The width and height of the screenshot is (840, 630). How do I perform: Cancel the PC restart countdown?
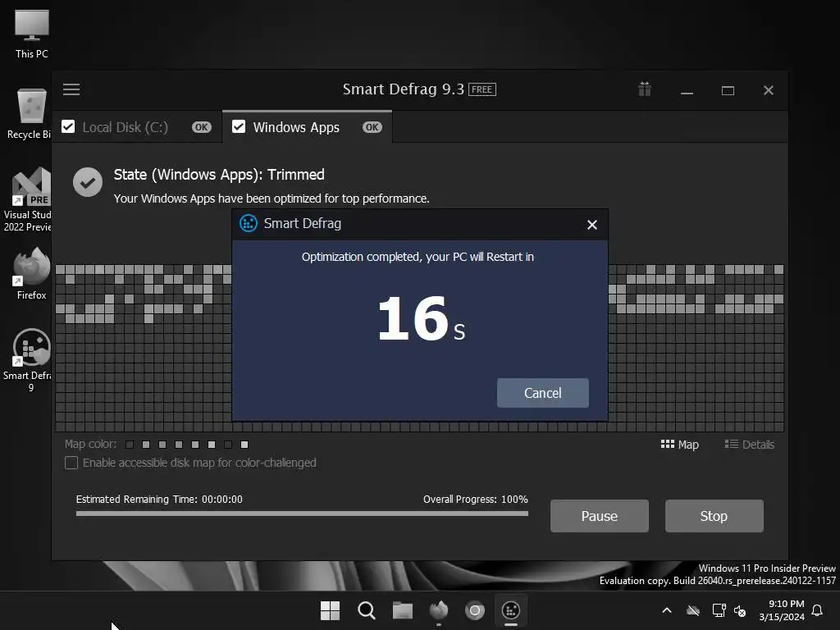pos(543,393)
